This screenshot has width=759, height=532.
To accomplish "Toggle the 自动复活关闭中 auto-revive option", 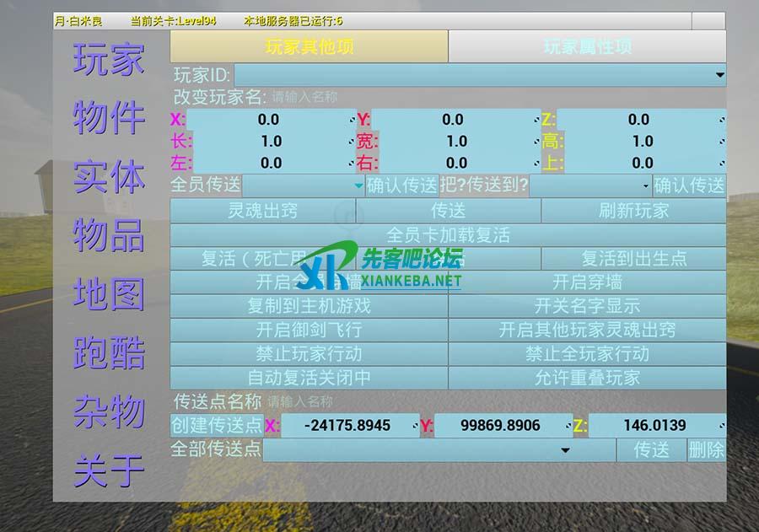I will point(309,377).
